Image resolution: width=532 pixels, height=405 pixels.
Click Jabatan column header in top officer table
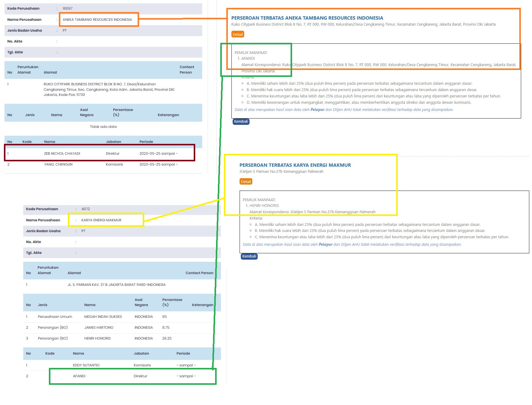click(x=113, y=142)
